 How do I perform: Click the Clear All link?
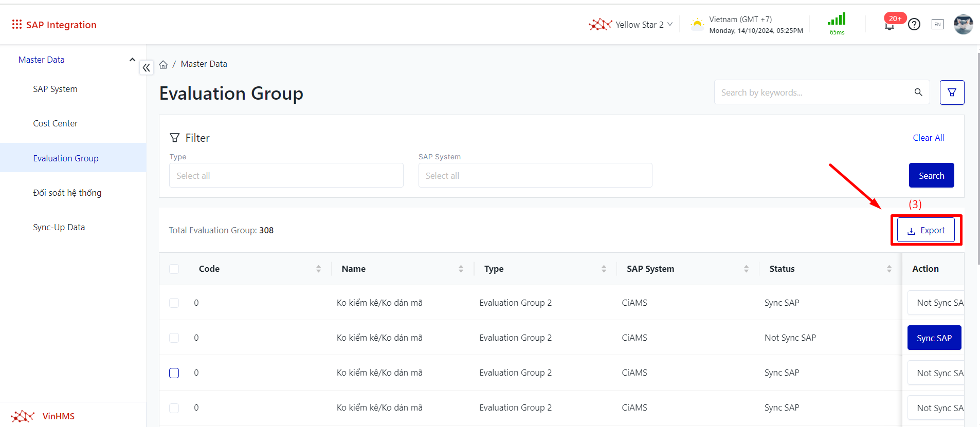tap(928, 138)
